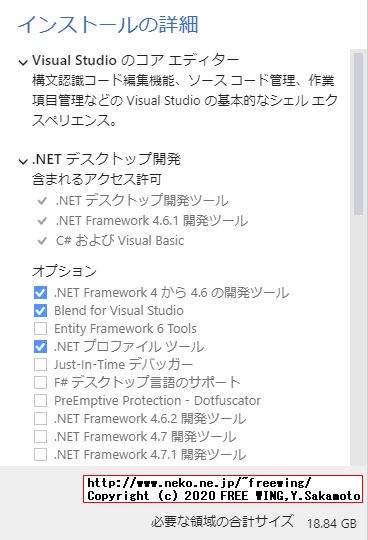Check F# デスクトップ言語のサポート option
This screenshot has height=540, width=368.
click(x=40, y=382)
